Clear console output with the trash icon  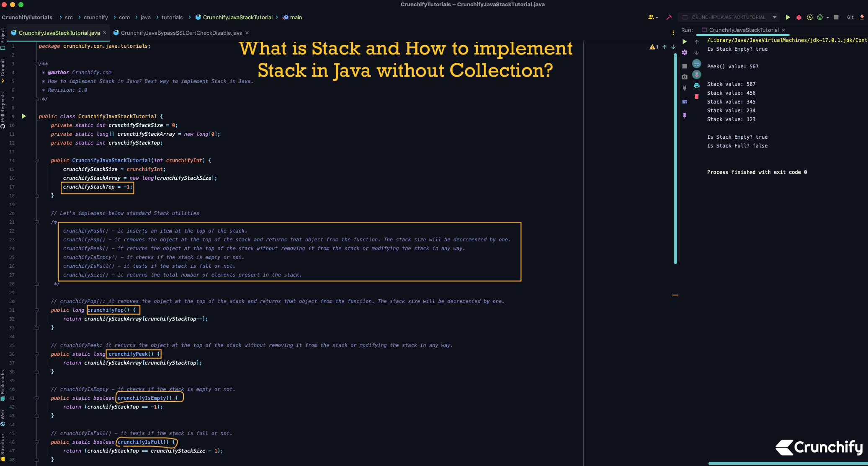697,96
